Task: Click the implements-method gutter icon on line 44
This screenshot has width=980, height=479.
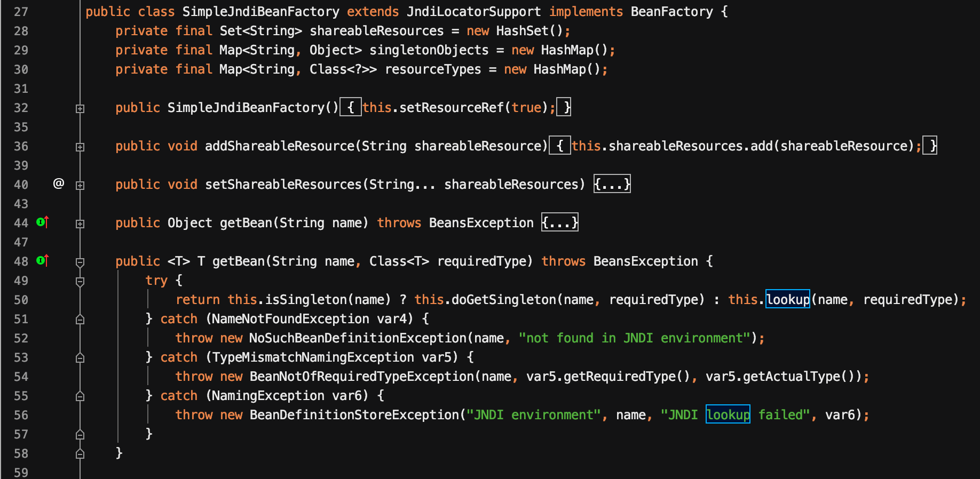Action: point(42,222)
